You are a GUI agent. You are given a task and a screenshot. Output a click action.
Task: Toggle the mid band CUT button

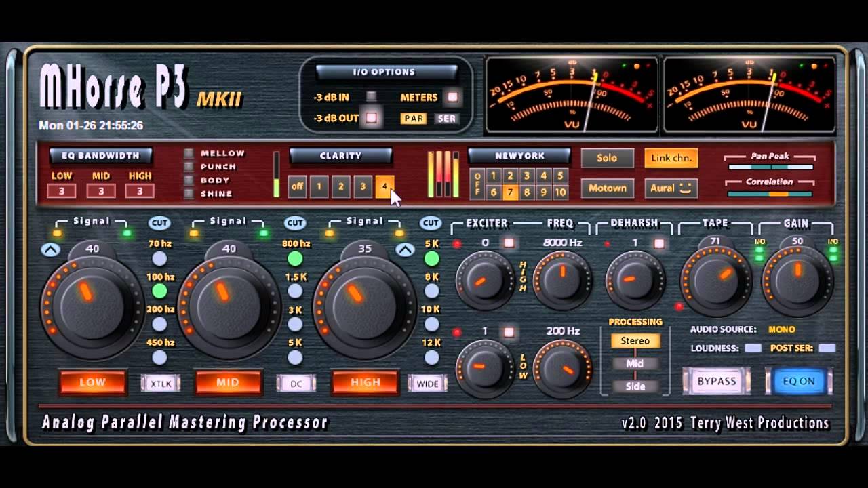295,223
